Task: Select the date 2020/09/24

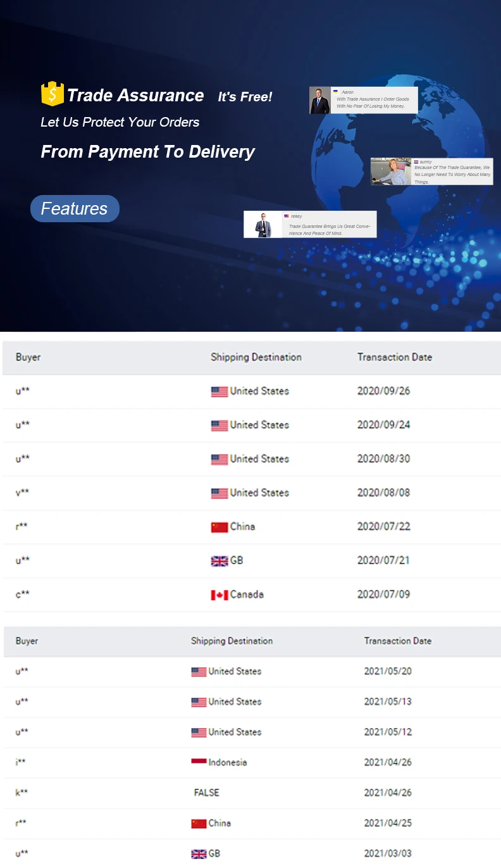Action: click(x=384, y=425)
